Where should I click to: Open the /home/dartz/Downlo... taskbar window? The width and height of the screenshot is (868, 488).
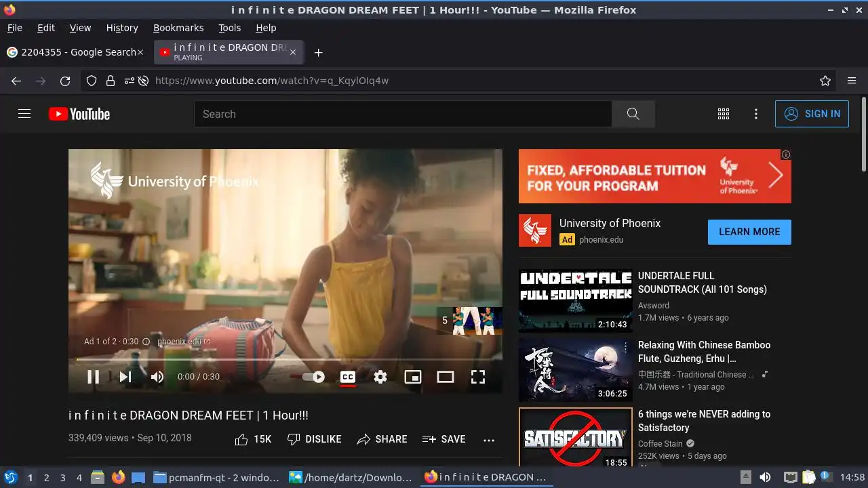pyautogui.click(x=351, y=478)
